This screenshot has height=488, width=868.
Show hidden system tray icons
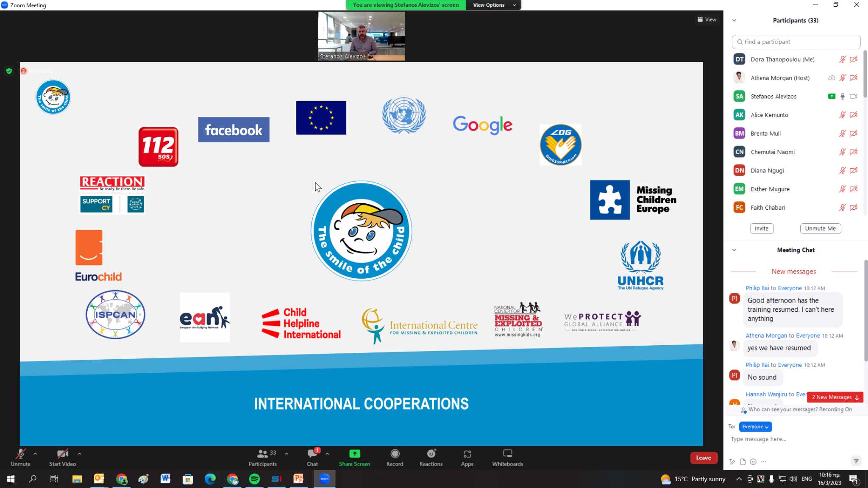[739, 479]
